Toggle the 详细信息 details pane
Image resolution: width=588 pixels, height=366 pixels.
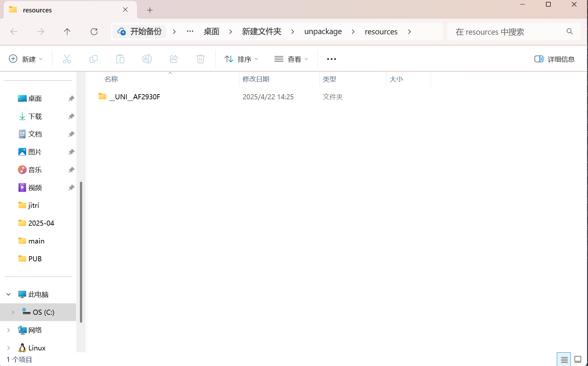[x=554, y=59]
